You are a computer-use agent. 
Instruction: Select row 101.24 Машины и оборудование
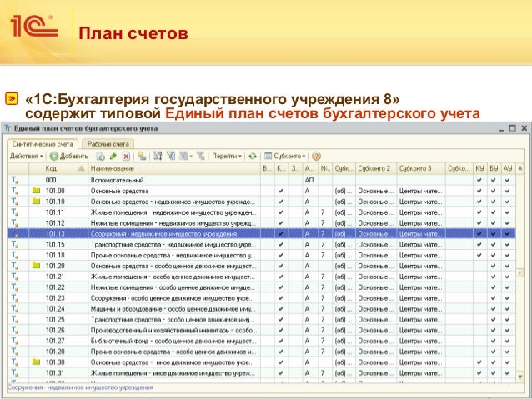[261, 309]
